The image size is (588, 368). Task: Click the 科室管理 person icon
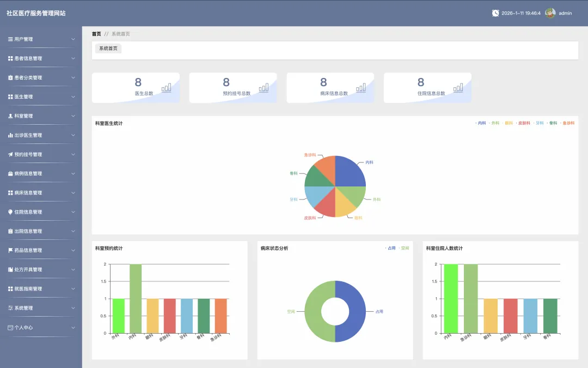[10, 116]
